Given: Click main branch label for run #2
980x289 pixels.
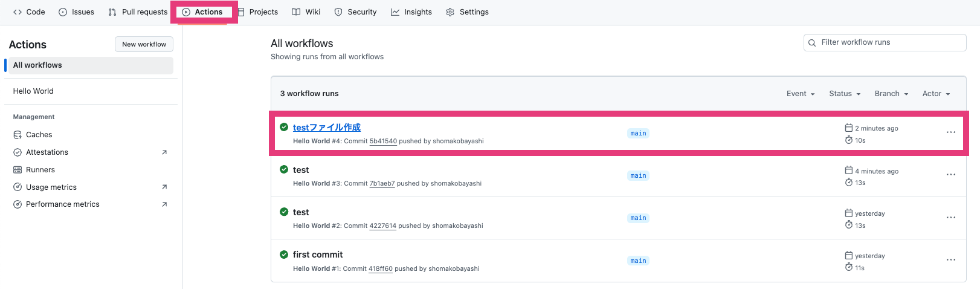Looking at the screenshot, I should 638,218.
